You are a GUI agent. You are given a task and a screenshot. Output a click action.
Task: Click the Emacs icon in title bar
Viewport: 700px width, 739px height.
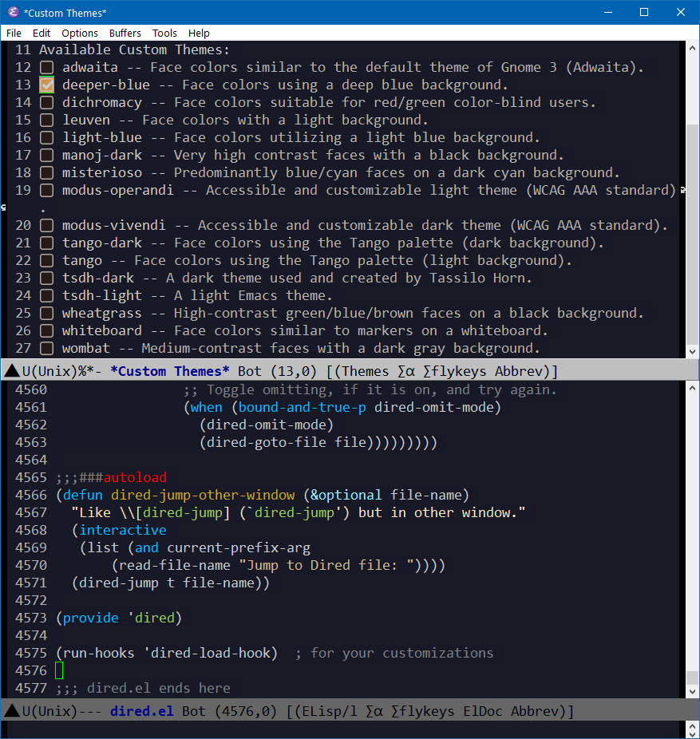pos(13,12)
